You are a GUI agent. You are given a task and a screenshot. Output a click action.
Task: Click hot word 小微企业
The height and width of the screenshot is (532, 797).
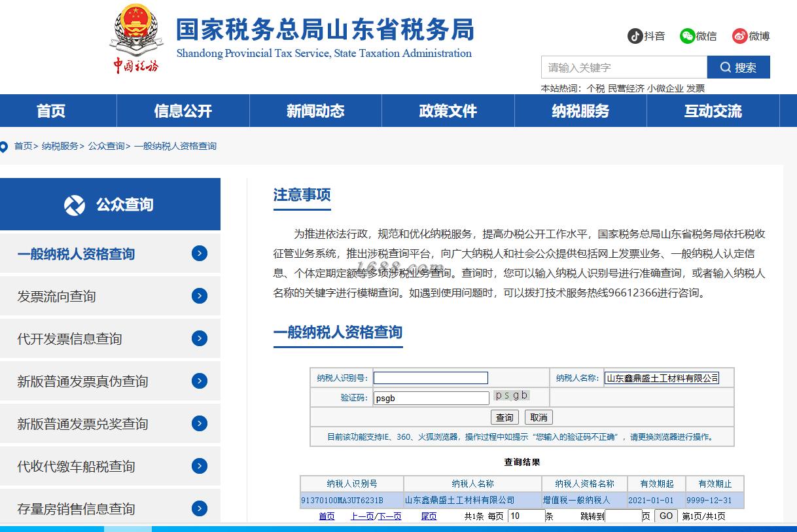665,88
